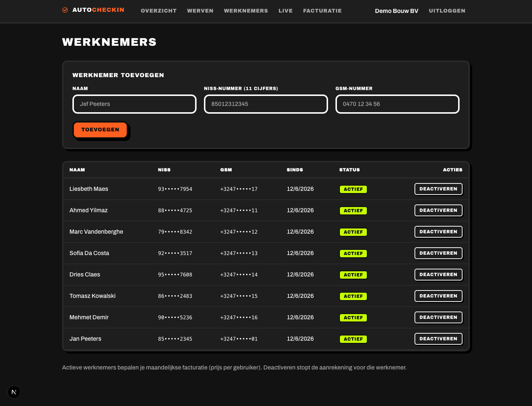This screenshot has width=532, height=406.
Task: Click NISS value 79•••••8342
Action: click(x=175, y=232)
